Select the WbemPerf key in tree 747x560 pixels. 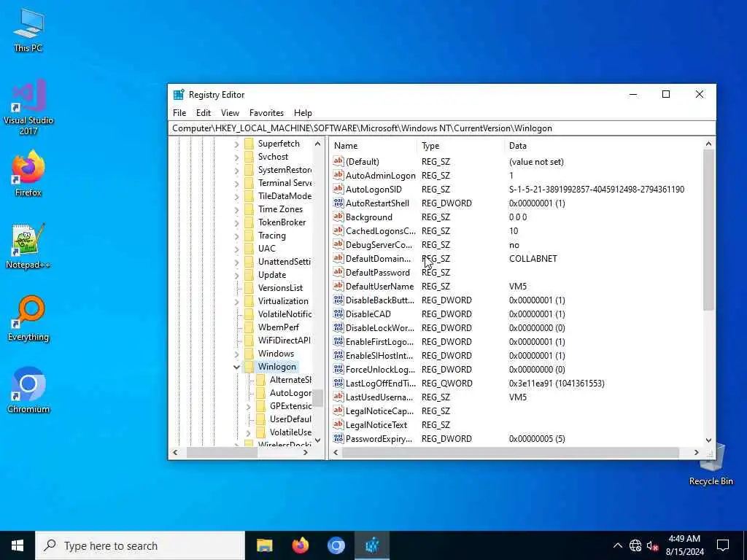tap(279, 327)
